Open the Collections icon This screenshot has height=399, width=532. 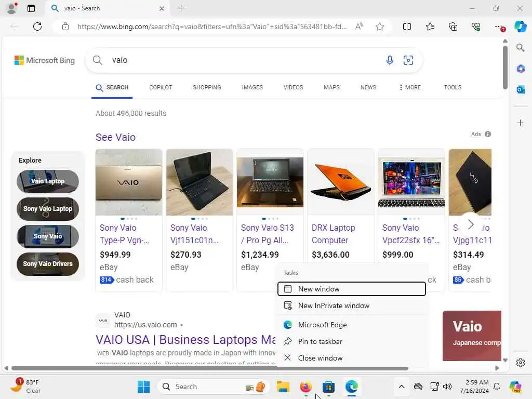[x=453, y=26]
